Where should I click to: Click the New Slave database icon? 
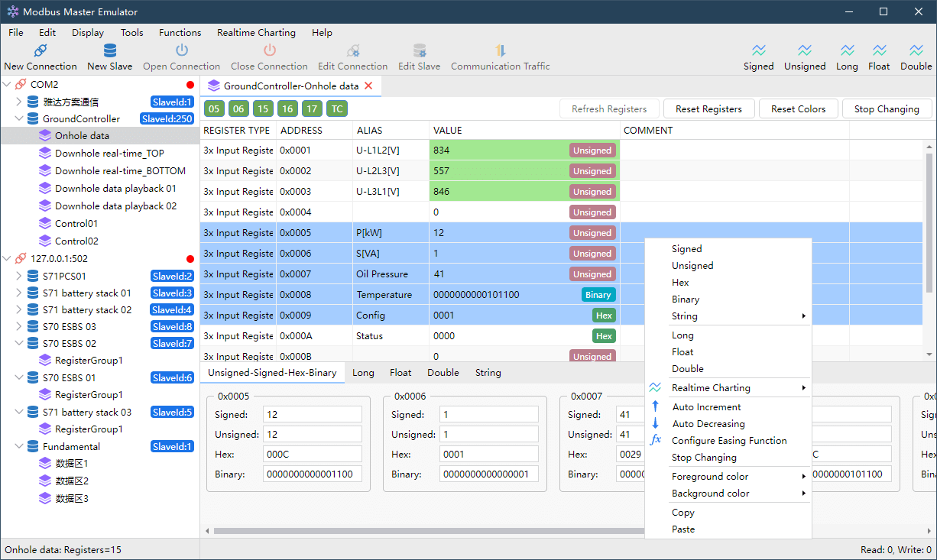[110, 51]
